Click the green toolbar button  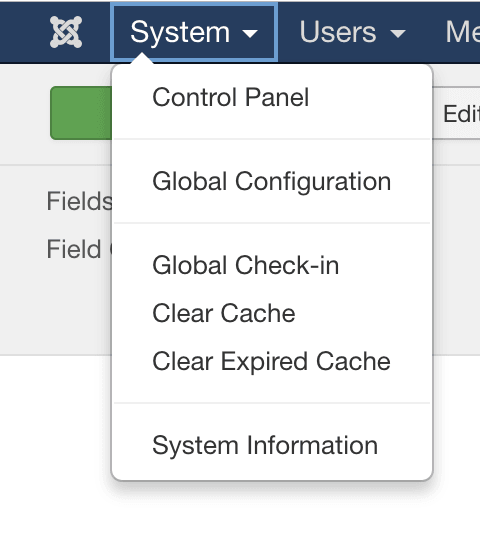(81, 113)
